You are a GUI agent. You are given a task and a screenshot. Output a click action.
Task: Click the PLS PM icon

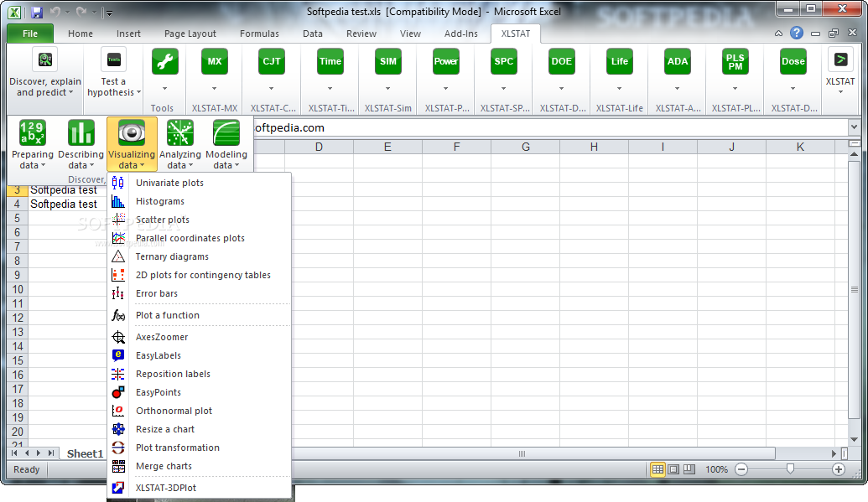click(x=735, y=61)
